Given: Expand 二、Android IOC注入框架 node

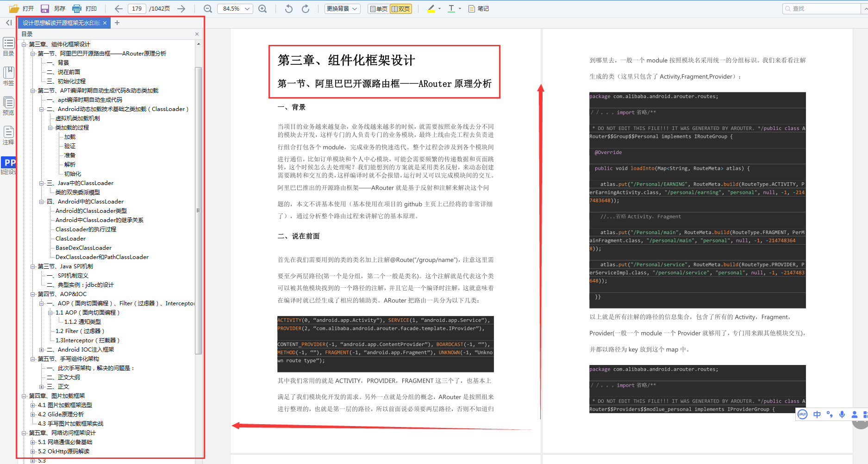Looking at the screenshot, I should click(x=42, y=350).
